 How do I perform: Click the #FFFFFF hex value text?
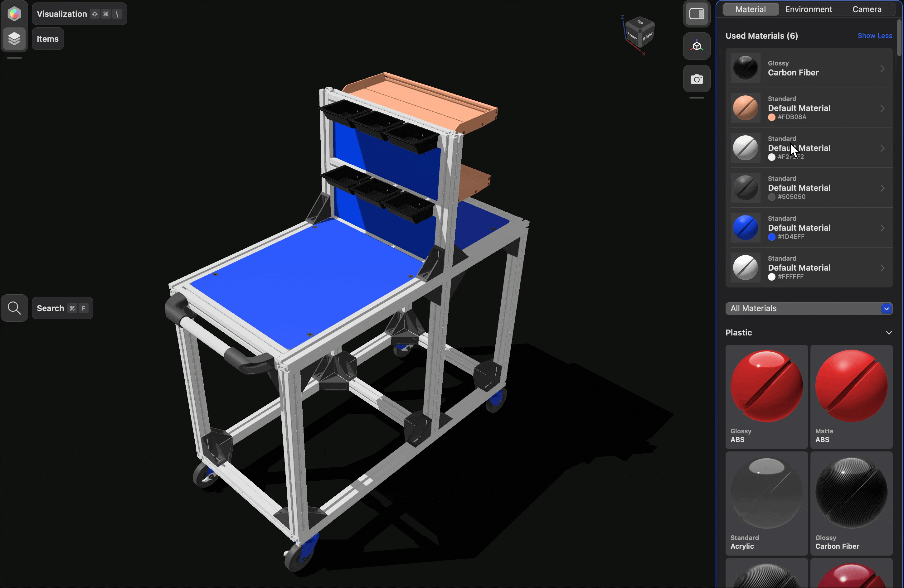pos(790,277)
